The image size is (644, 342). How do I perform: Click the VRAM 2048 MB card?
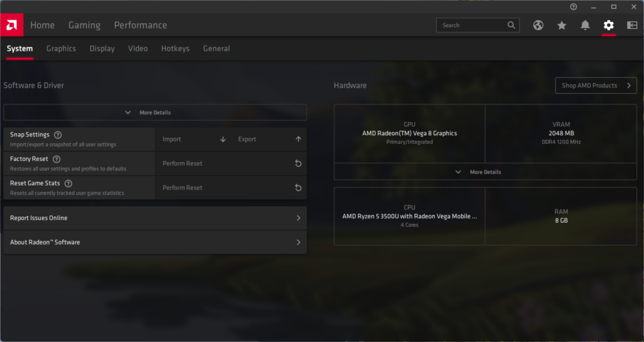[x=561, y=133]
